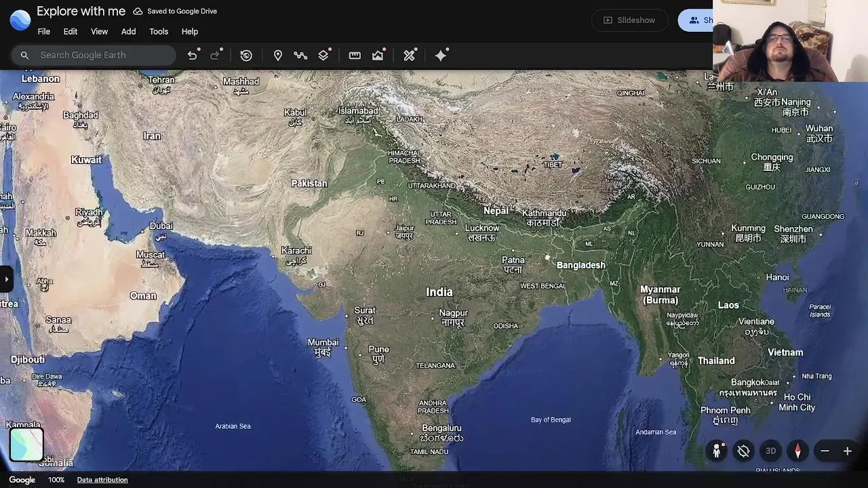Click the 100% status value
This screenshot has height=488, width=868.
point(56,480)
